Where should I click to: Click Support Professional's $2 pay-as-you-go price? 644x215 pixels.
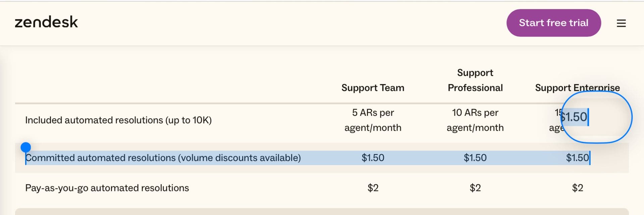[x=475, y=188]
